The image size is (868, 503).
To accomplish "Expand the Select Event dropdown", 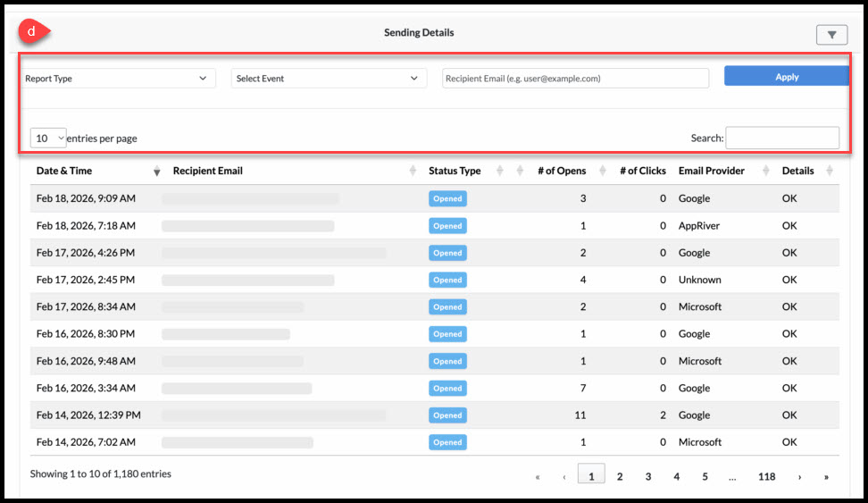I will pyautogui.click(x=329, y=78).
